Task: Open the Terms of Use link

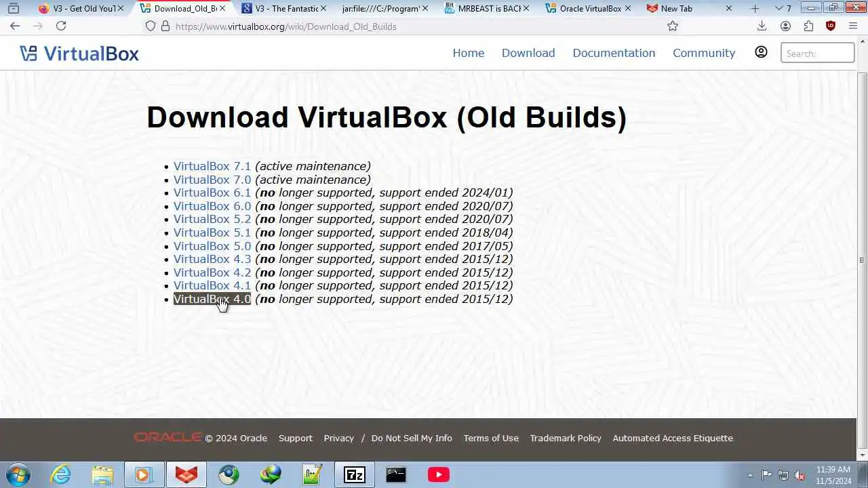Action: coord(491,438)
